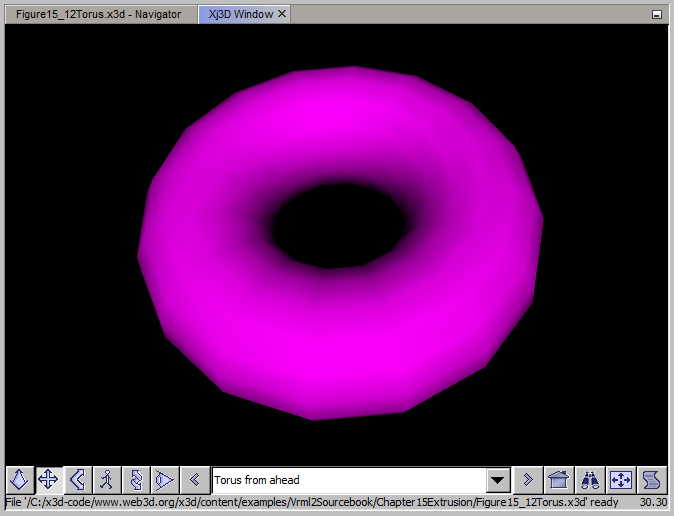Click the 'Torus from ahead' viewpoint field

(x=348, y=480)
